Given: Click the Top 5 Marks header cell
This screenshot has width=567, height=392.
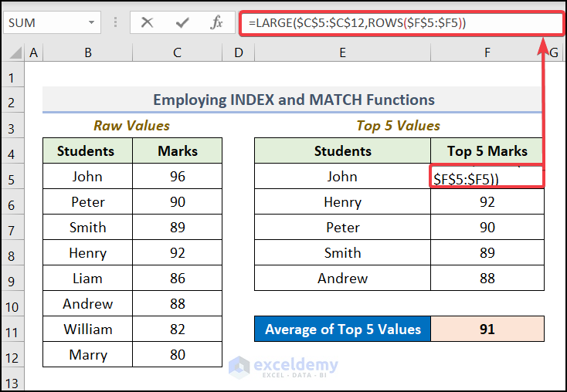Looking at the screenshot, I should (487, 151).
